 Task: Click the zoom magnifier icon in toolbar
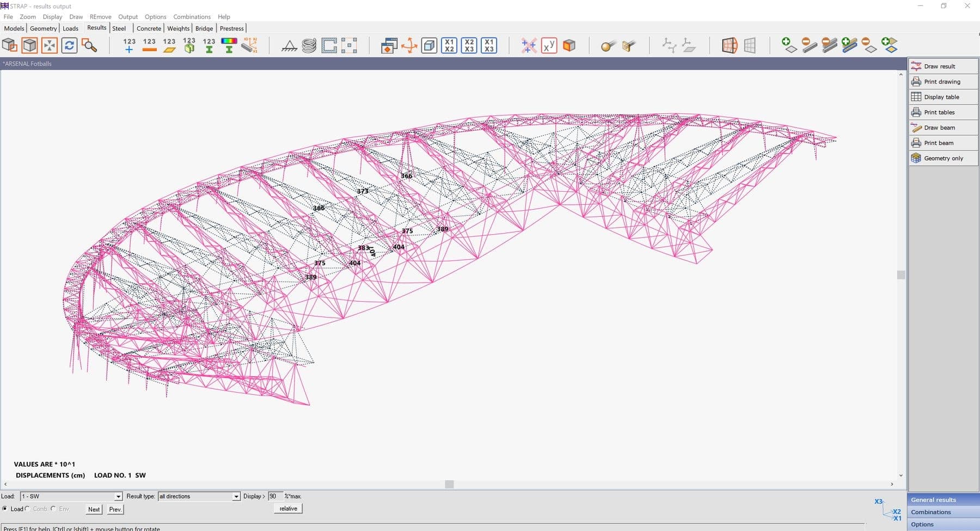tap(89, 45)
